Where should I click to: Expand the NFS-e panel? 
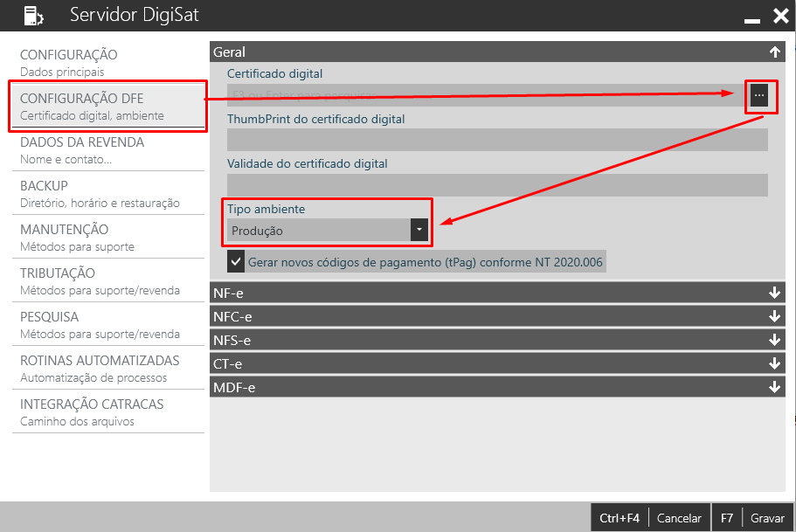click(497, 340)
